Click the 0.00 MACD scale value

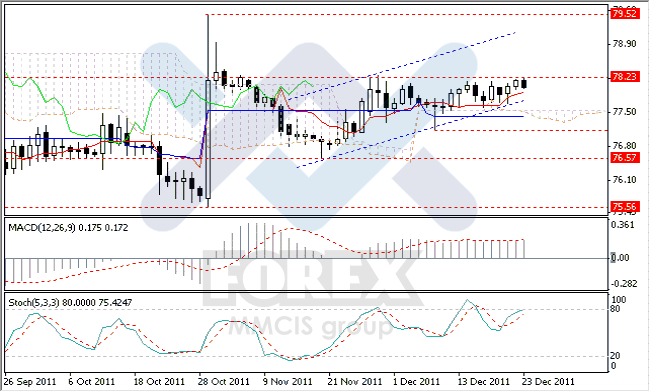(x=621, y=258)
